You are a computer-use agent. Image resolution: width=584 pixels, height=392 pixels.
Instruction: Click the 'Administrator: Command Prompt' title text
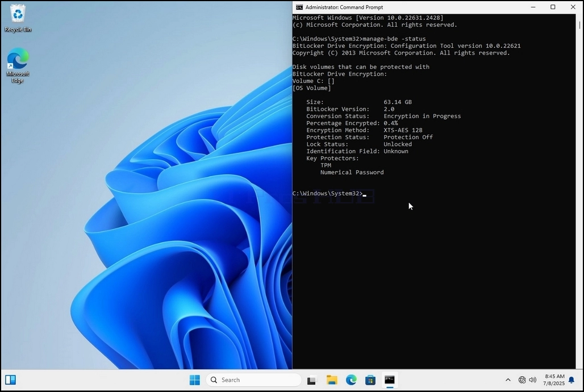[x=344, y=7]
